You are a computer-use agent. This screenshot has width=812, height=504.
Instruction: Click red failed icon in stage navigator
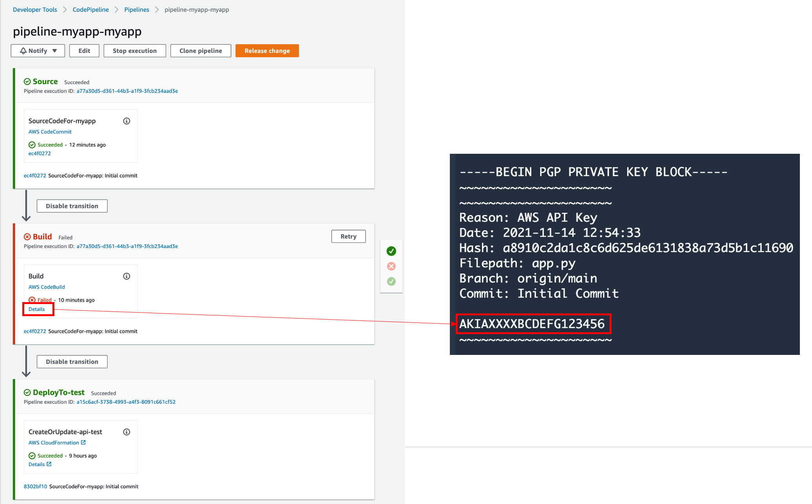pyautogui.click(x=391, y=266)
